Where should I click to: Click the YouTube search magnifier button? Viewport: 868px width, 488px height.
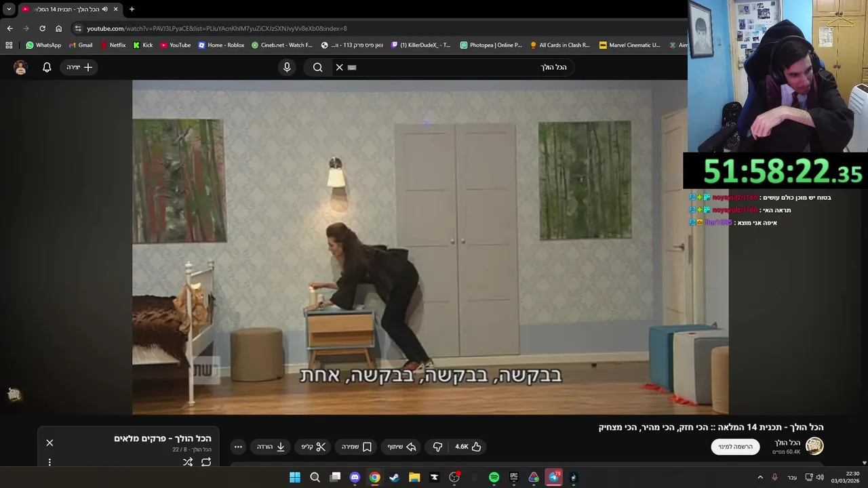click(317, 67)
